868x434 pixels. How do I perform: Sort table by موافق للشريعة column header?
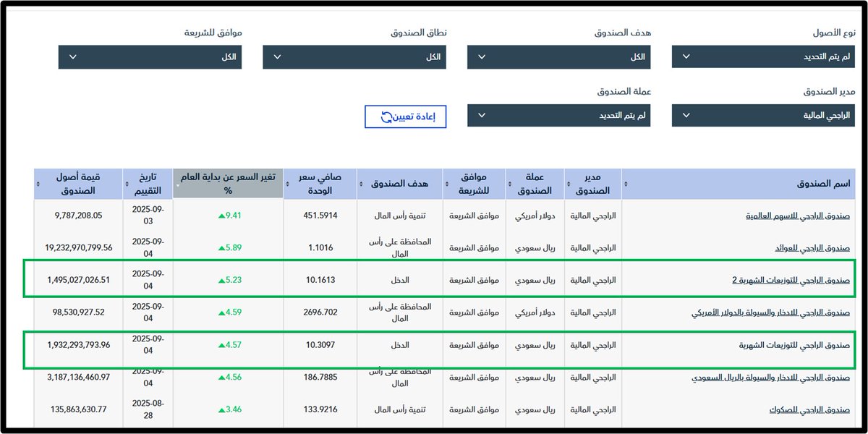474,184
